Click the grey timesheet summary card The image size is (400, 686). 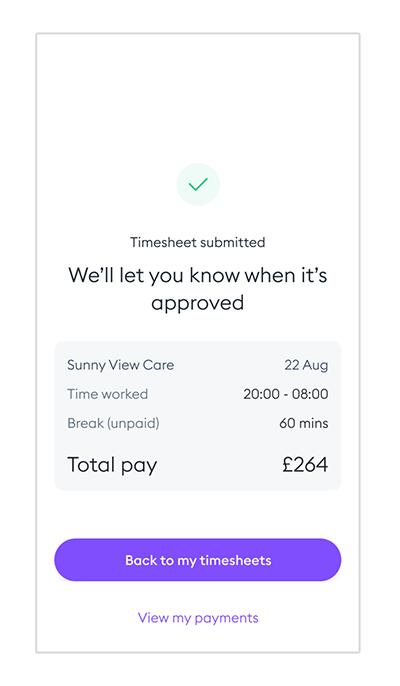click(198, 416)
